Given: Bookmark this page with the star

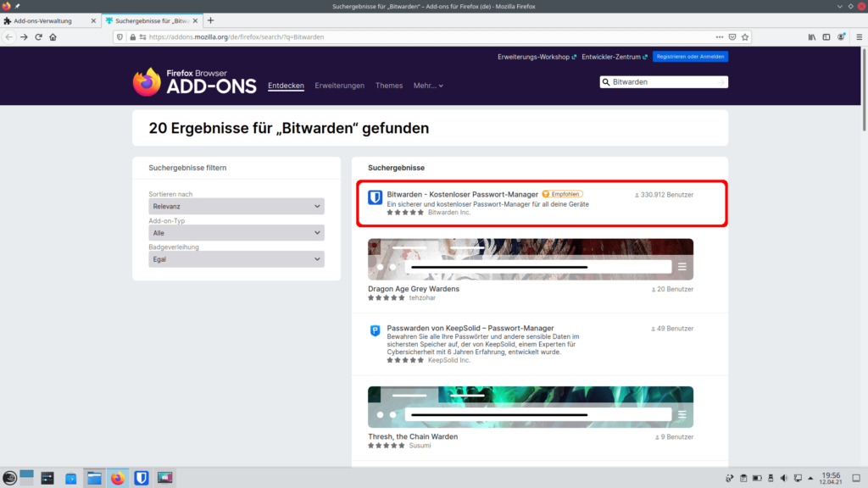Looking at the screenshot, I should click(745, 37).
